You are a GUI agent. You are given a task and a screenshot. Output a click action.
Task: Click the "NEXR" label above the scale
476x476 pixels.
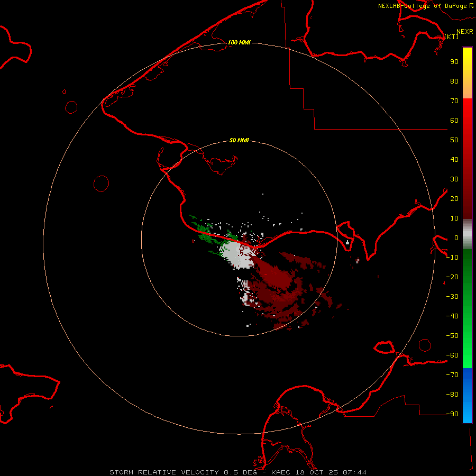tap(465, 32)
